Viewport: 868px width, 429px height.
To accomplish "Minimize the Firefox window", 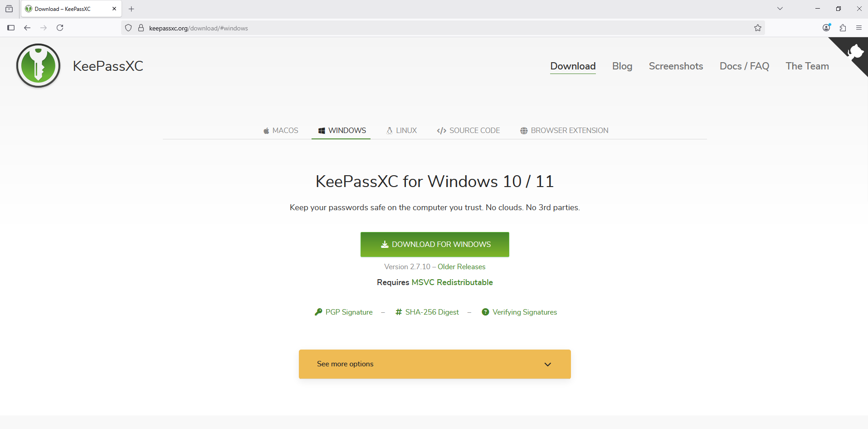I will point(818,9).
